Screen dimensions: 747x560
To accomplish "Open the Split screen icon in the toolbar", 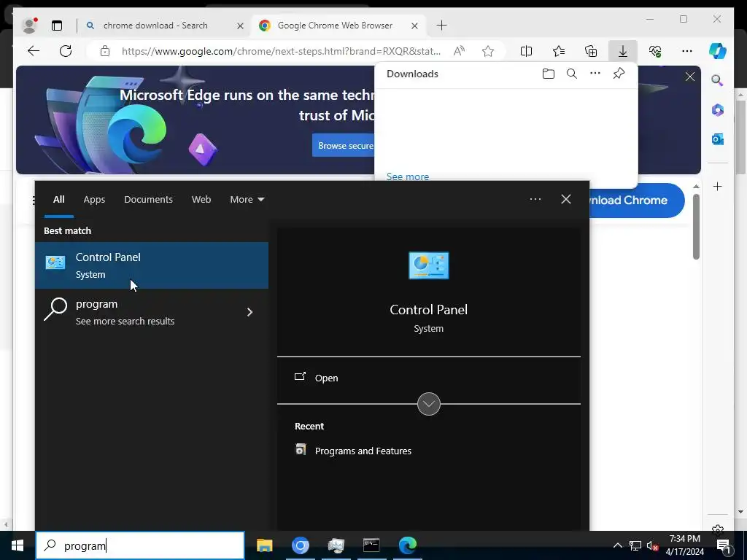I will 527,51.
